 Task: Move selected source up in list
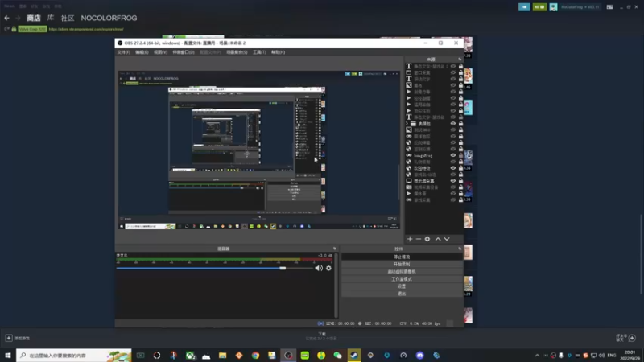(438, 239)
